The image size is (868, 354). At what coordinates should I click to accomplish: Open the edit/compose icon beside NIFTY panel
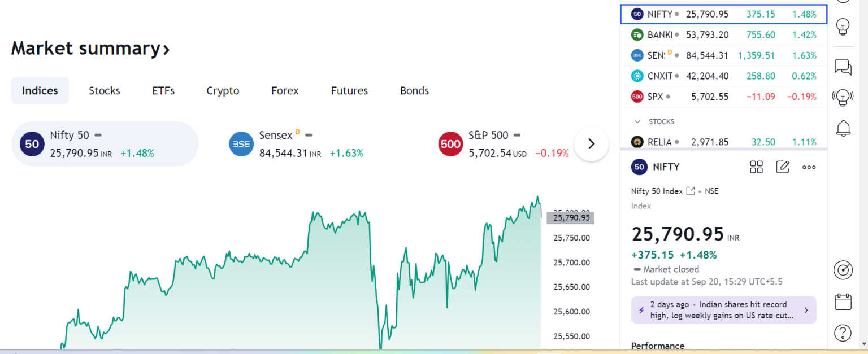pos(783,167)
